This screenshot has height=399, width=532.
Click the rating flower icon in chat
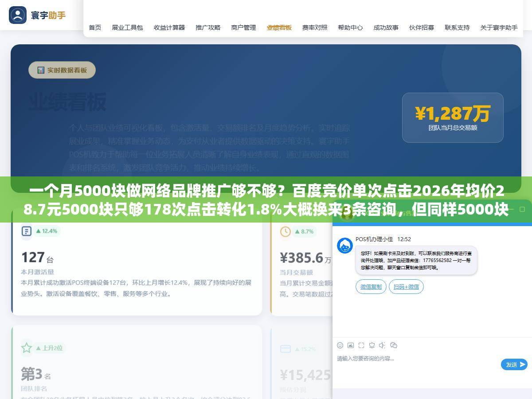coord(372,345)
